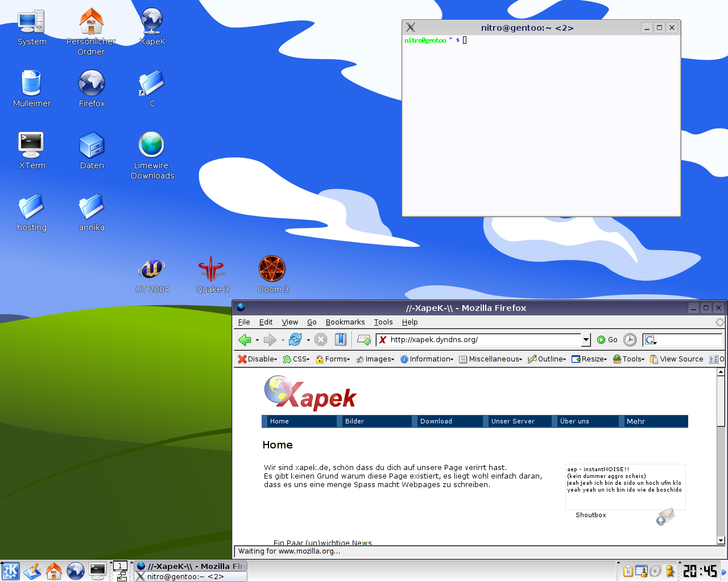Click the grey Forward arrow in Firefox
Screen dimensions: 728x582
coord(270,340)
